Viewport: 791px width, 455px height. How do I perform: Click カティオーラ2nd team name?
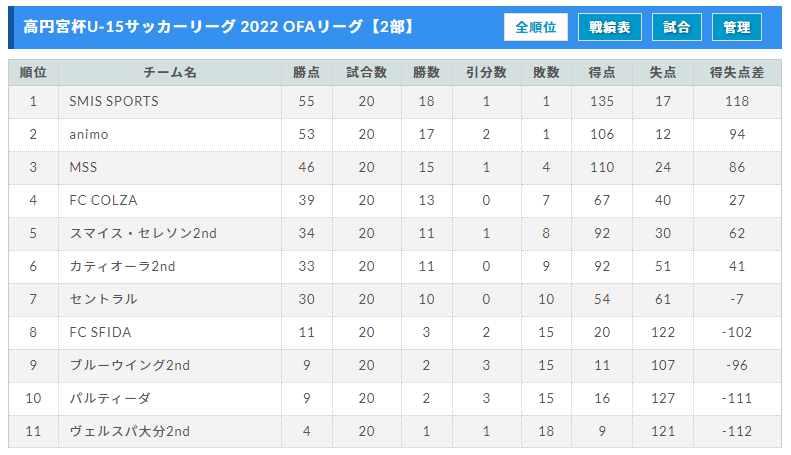click(x=123, y=266)
